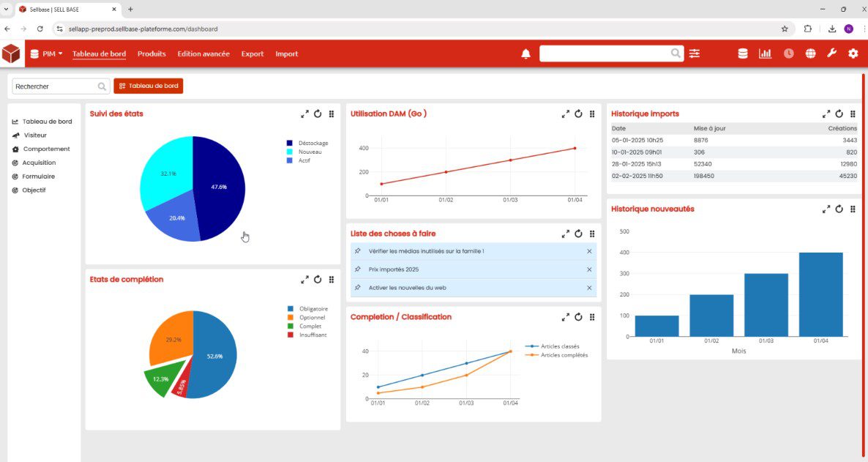Open the globe icon in the top toolbar

809,53
